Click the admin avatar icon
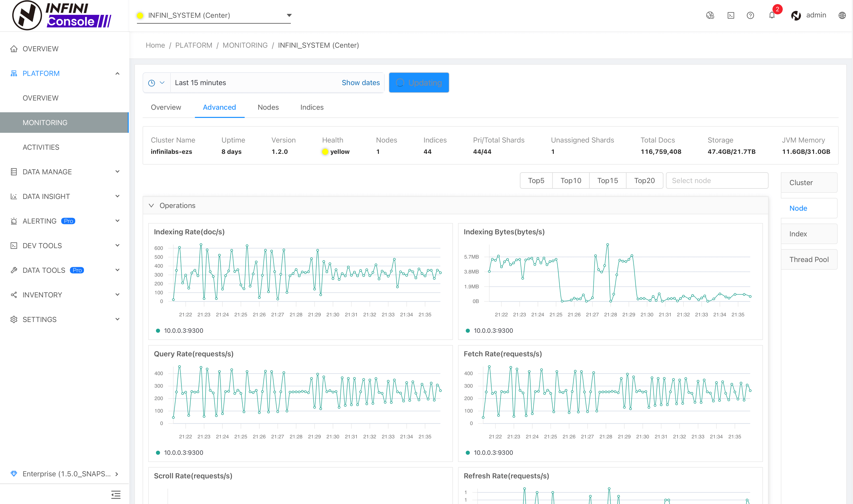 point(796,15)
